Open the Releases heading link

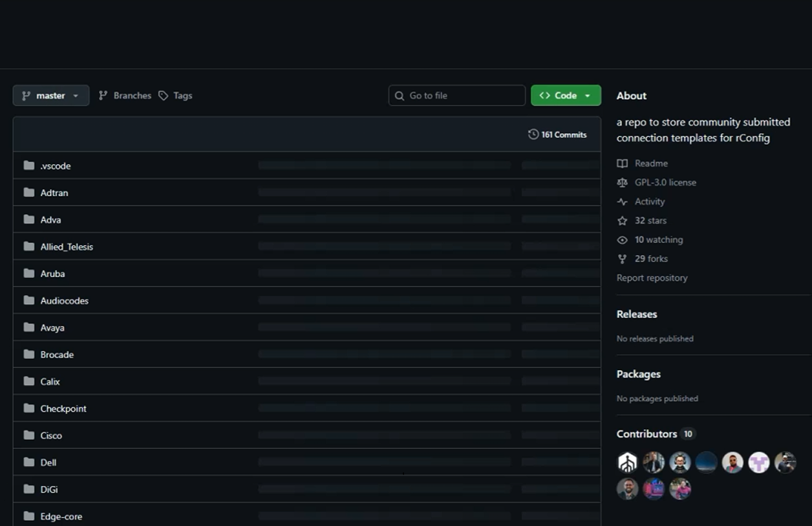click(636, 314)
